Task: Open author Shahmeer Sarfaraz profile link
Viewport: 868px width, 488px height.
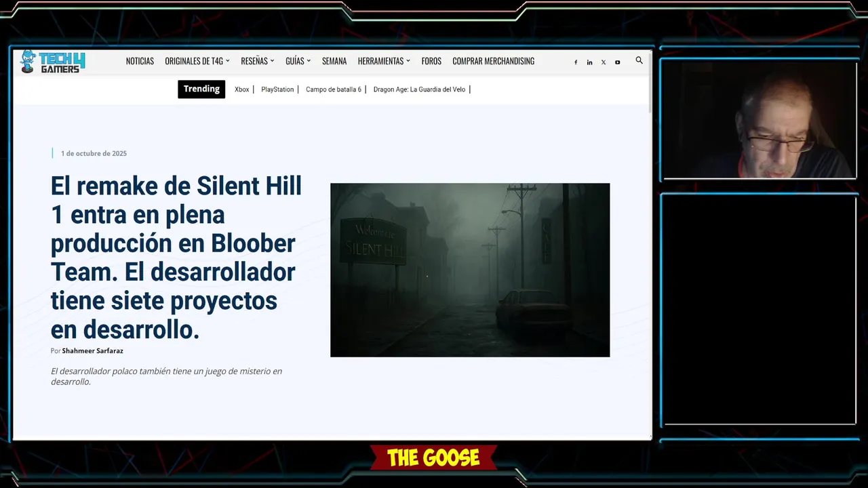Action: pos(92,351)
